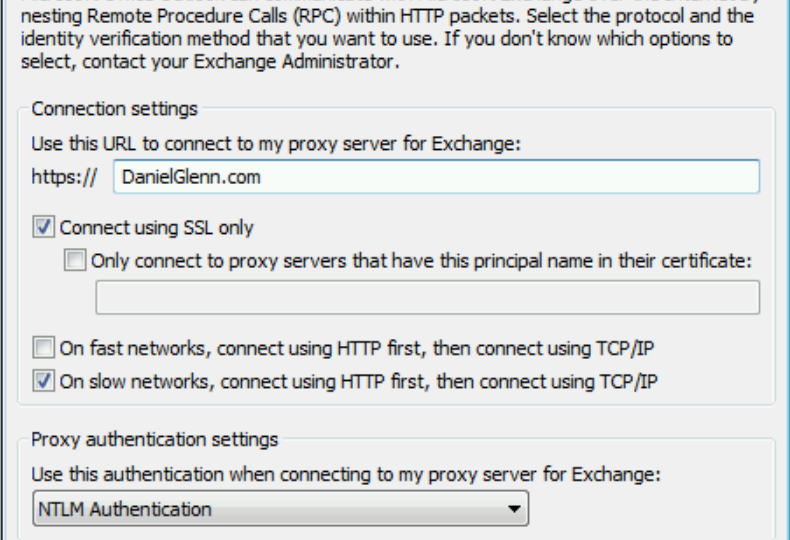Click the 'Use this URL to connect' label
This screenshot has width=790, height=540.
275,144
